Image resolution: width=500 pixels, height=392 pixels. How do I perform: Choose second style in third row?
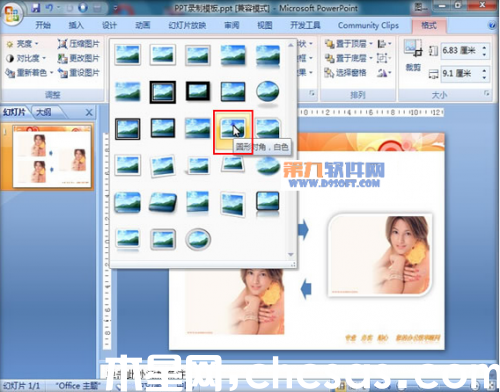point(163,128)
